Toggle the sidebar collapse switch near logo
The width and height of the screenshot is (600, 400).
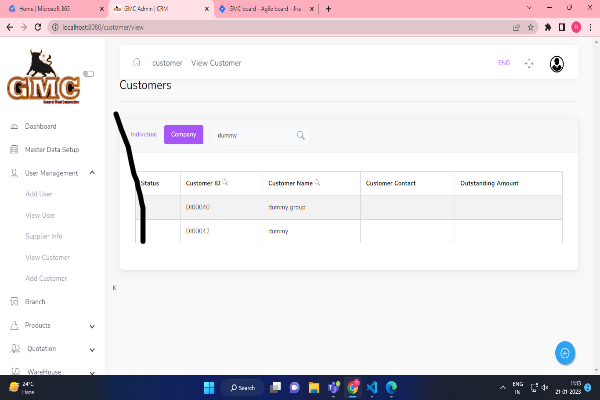(x=88, y=73)
